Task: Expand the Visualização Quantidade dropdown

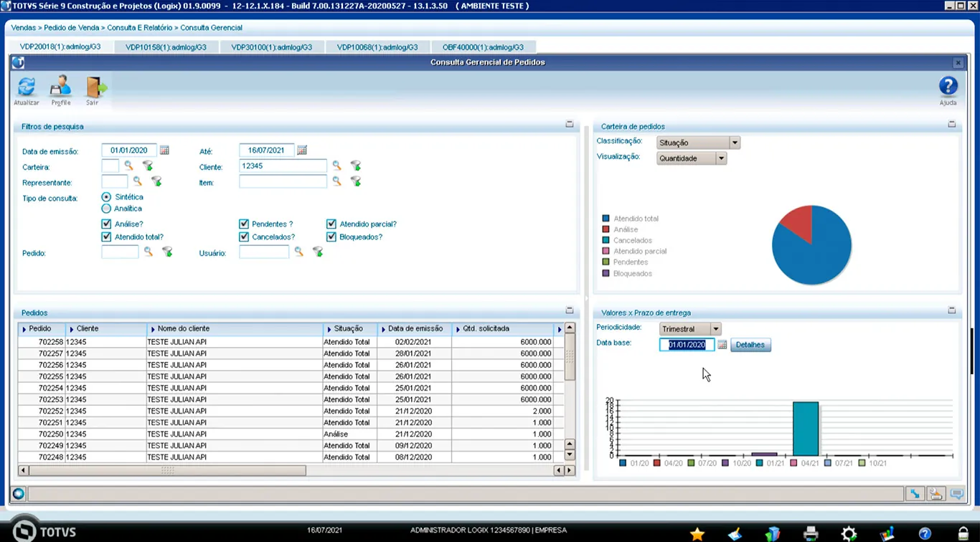Action: tap(721, 158)
